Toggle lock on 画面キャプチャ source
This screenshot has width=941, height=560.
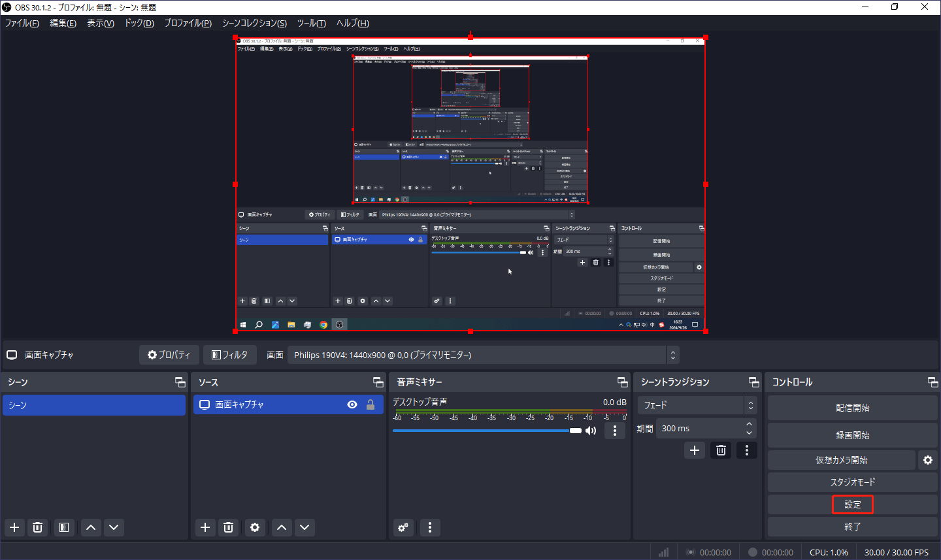click(371, 404)
